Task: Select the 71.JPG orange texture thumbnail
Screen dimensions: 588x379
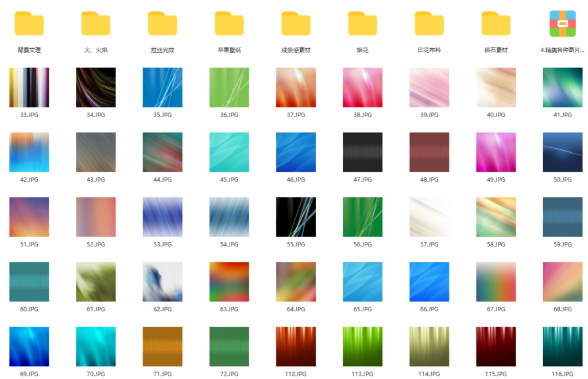Action: point(162,346)
